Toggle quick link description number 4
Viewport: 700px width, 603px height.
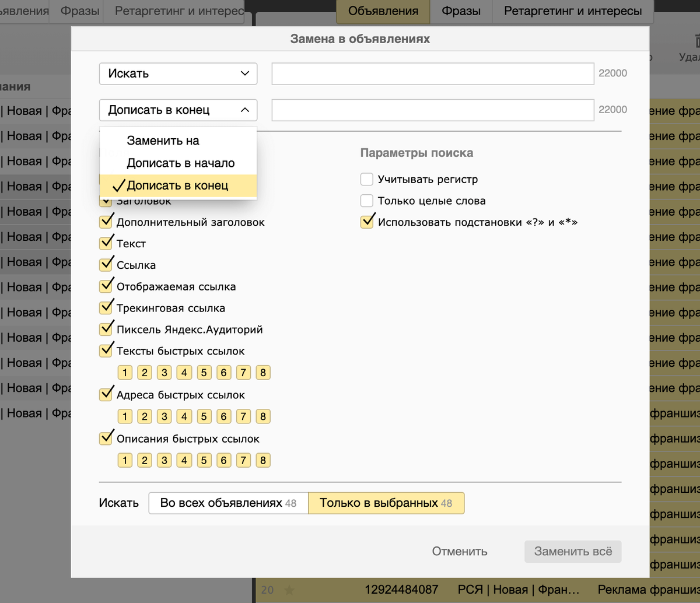click(184, 460)
